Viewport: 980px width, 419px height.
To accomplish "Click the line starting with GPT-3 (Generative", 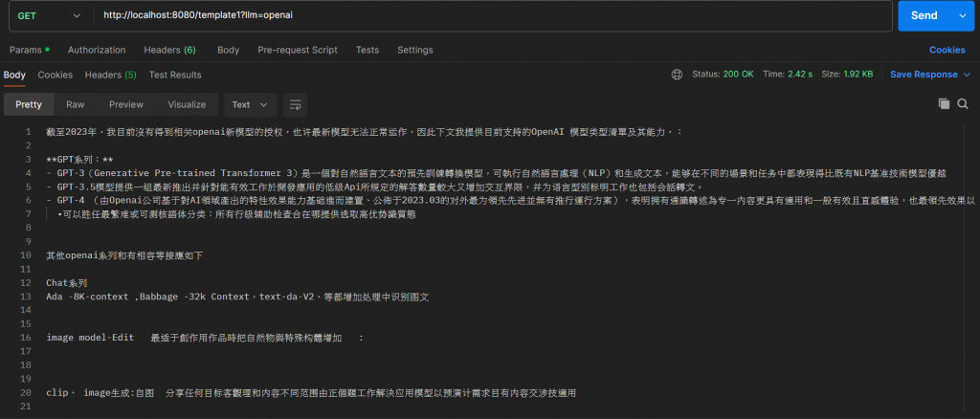I will pos(497,173).
